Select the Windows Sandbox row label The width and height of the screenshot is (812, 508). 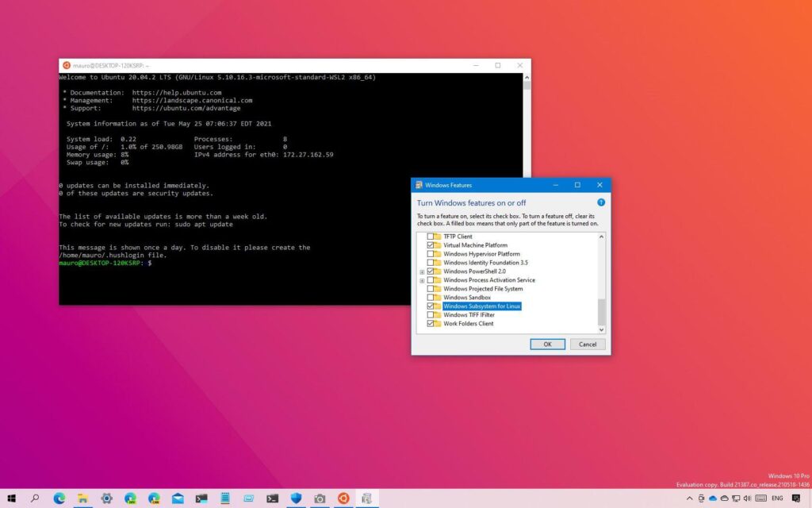click(466, 298)
